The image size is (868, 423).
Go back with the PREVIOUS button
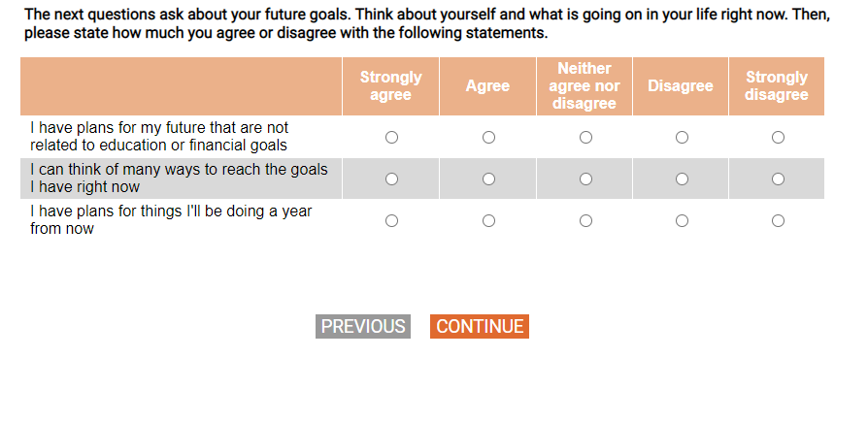(363, 327)
